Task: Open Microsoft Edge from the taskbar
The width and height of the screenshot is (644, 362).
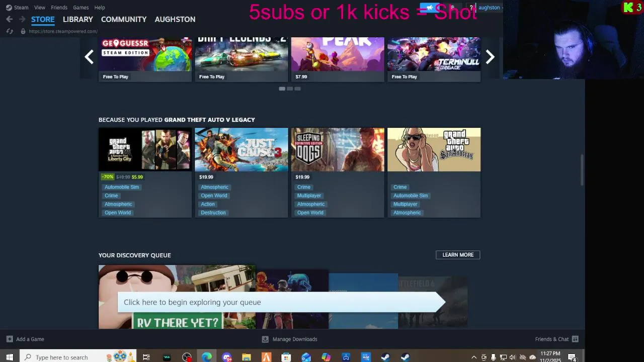Action: pos(207,357)
